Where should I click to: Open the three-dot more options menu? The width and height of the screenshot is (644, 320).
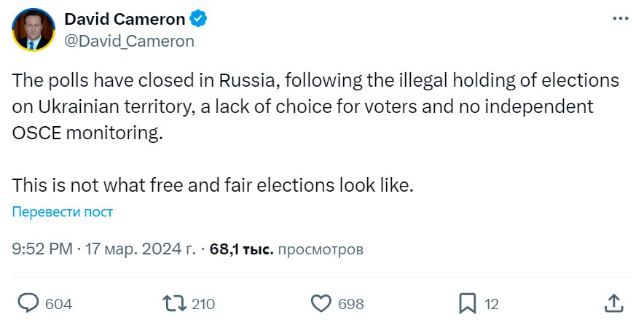[x=619, y=19]
